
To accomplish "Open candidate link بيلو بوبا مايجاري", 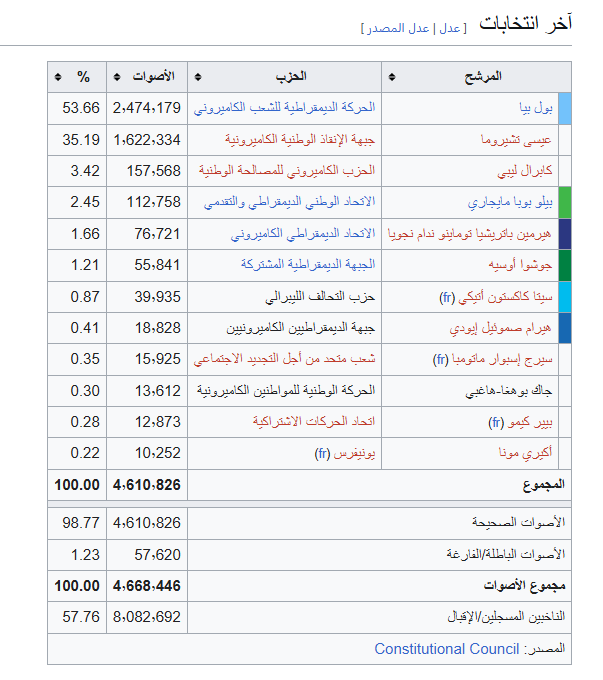I will 510,202.
